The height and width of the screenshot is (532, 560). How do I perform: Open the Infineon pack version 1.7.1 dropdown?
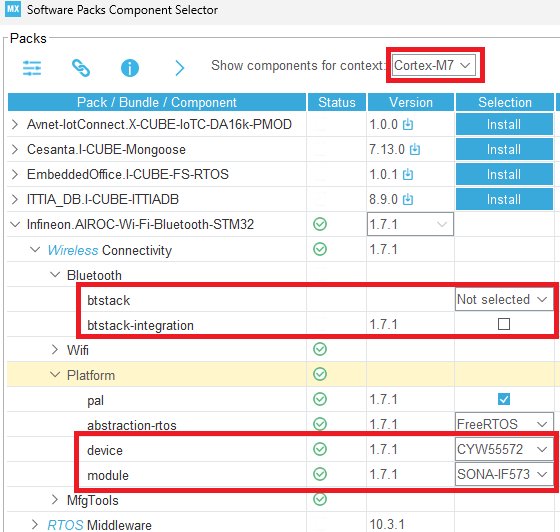tap(410, 224)
